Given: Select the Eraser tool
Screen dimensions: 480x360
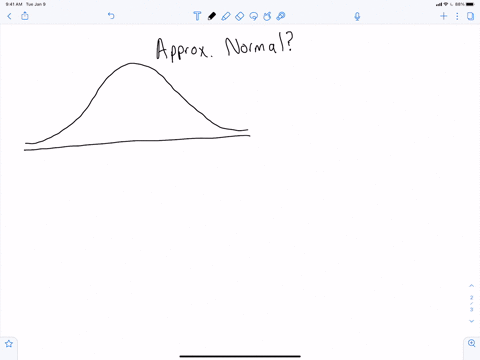Looking at the screenshot, I should 240,16.
